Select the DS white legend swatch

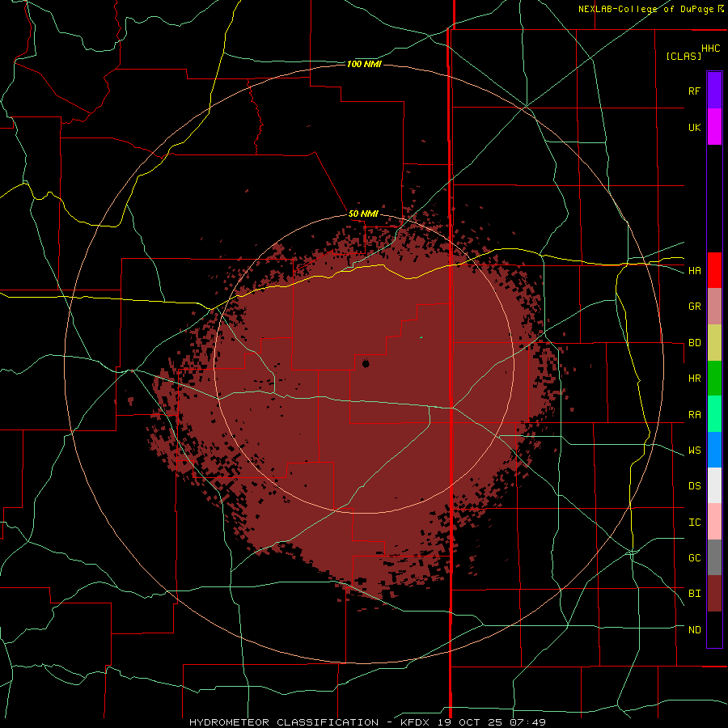pos(714,485)
